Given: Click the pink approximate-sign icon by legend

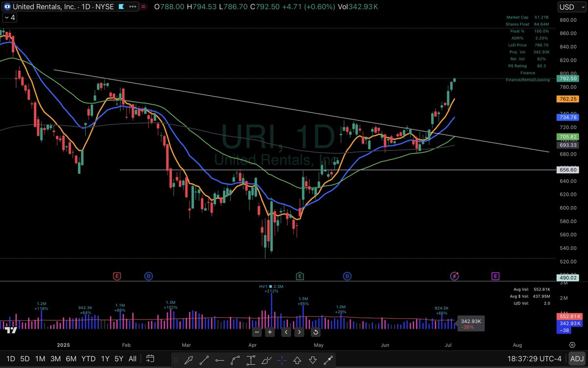Looking at the screenshot, I should click(143, 7).
